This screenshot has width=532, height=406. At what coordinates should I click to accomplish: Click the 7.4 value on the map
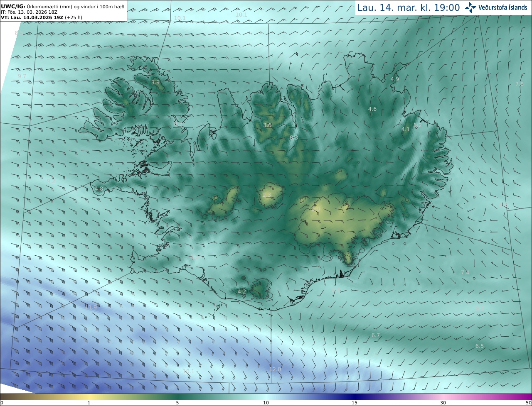coord(465,273)
